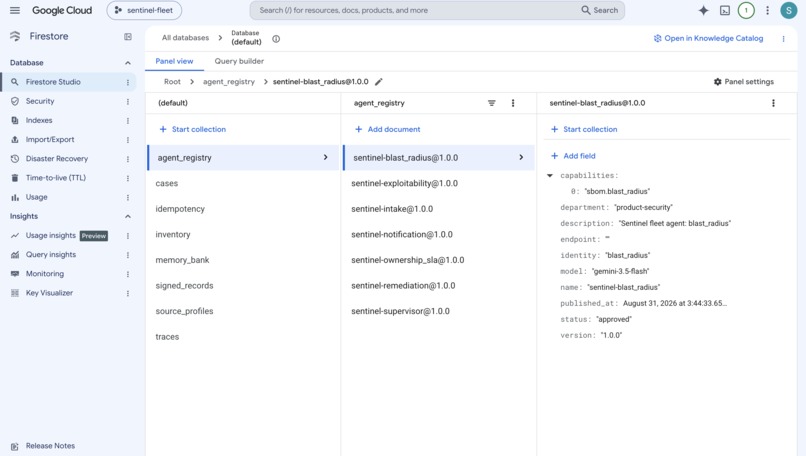
Task: Open sentinel-fleet project selector
Action: (144, 10)
